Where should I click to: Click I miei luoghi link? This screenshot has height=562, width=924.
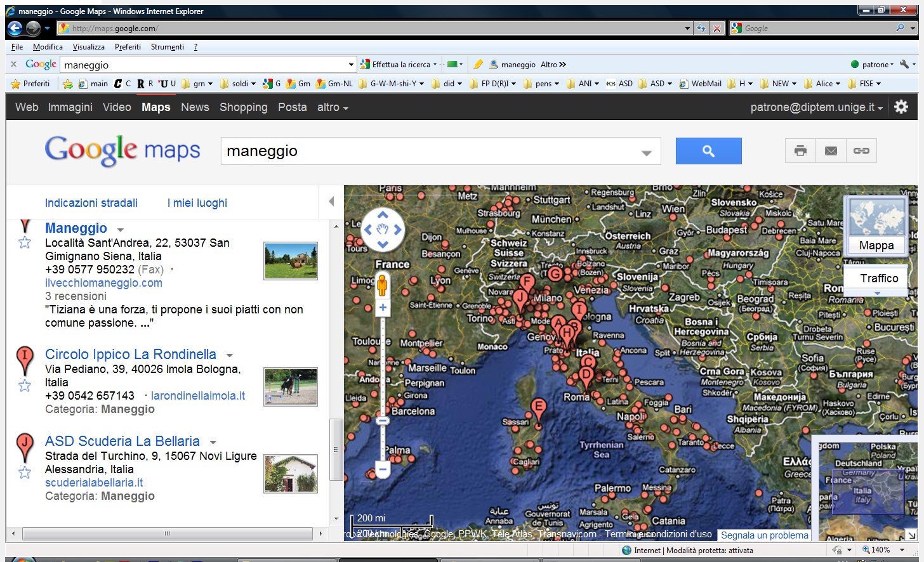point(197,203)
